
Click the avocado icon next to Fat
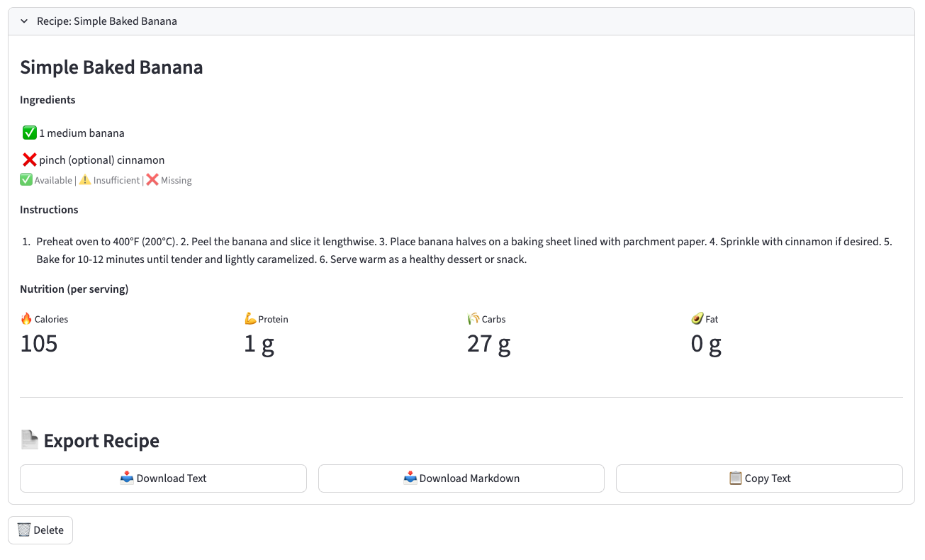697,319
